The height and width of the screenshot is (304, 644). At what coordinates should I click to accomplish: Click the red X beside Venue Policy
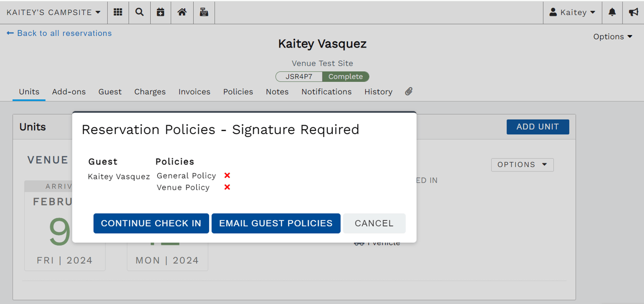tap(227, 187)
